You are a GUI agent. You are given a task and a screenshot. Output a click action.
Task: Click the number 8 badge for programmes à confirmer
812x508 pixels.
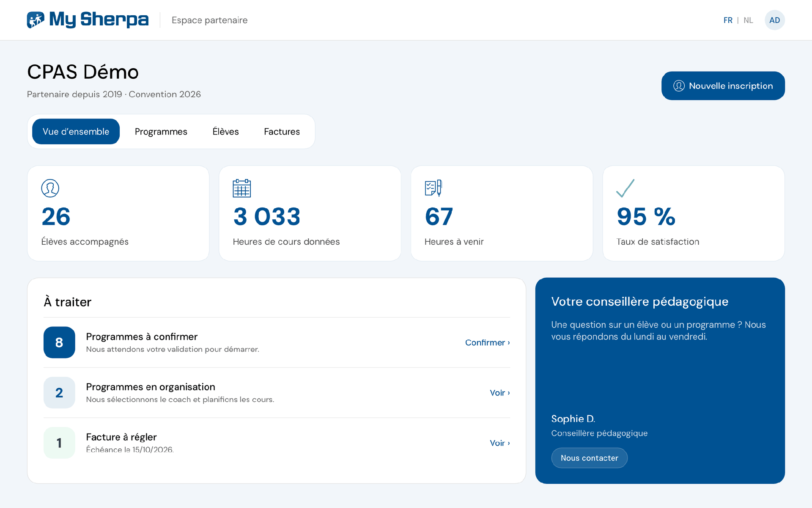point(59,342)
